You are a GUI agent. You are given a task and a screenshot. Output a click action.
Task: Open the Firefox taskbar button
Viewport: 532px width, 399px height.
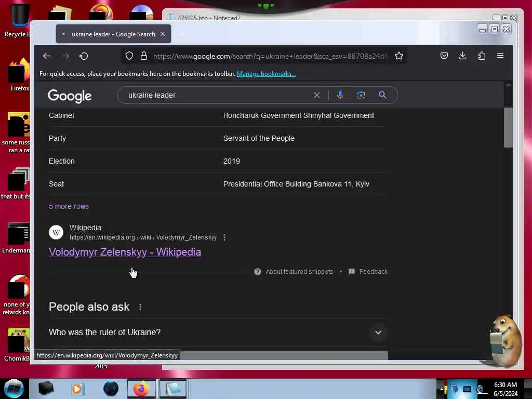141,389
